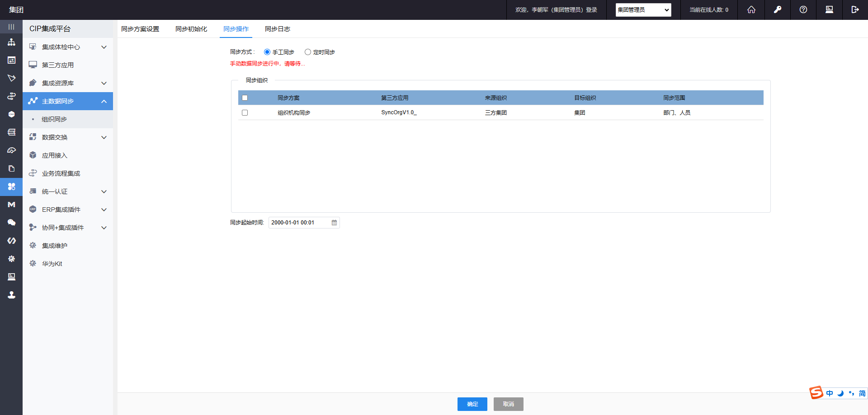Click the key icon in header
This screenshot has height=415, width=868.
777,9
